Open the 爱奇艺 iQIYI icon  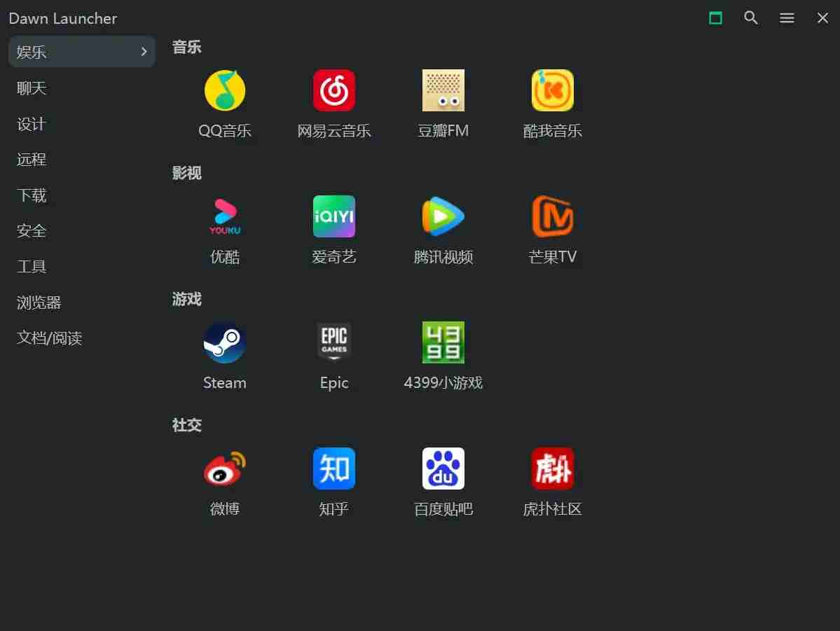(334, 217)
